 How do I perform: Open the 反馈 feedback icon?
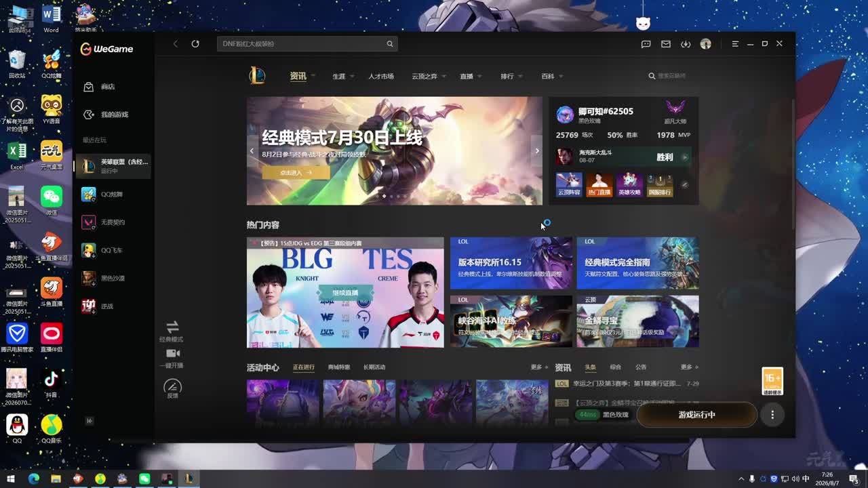point(172,386)
